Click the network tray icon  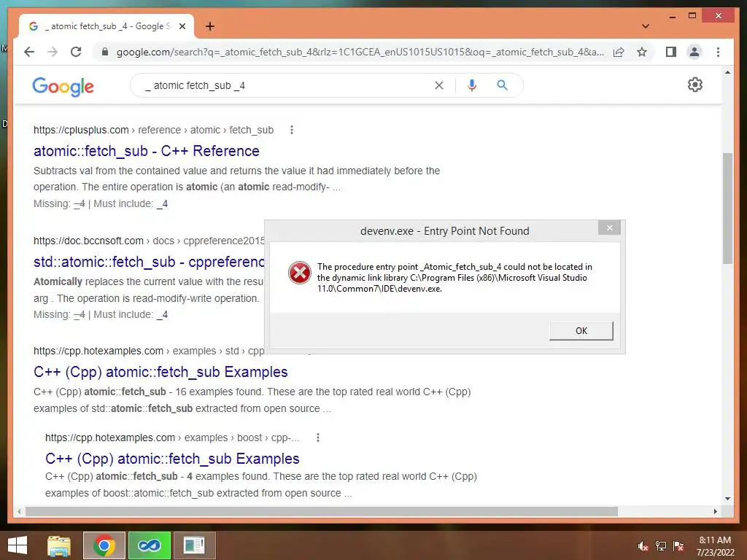(x=661, y=546)
